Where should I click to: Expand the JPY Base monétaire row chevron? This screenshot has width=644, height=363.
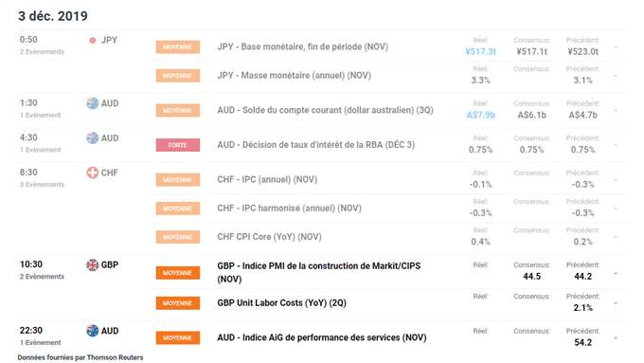coord(616,46)
